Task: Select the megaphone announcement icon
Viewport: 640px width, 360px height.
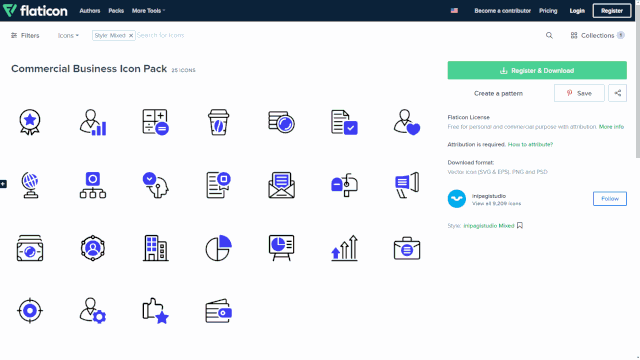Action: click(x=407, y=185)
